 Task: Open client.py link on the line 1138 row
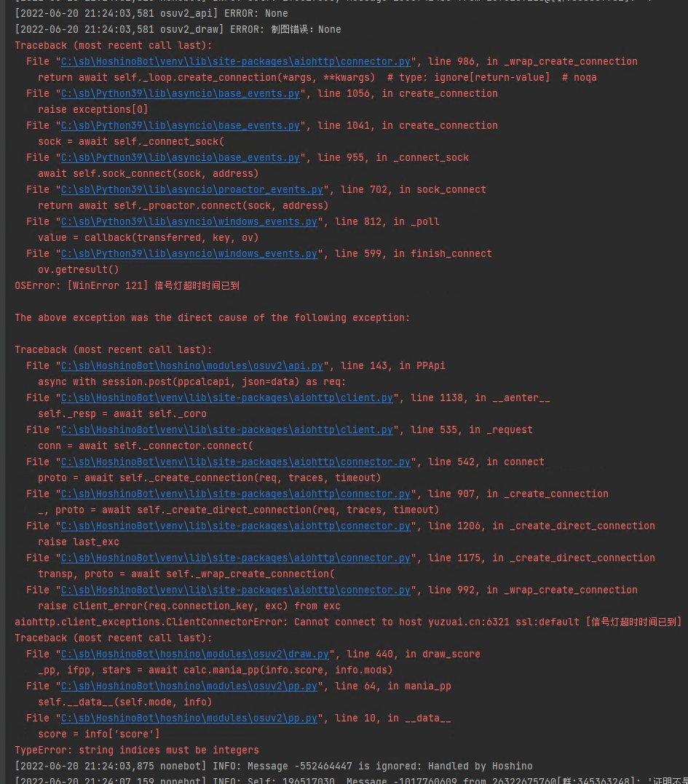227,397
